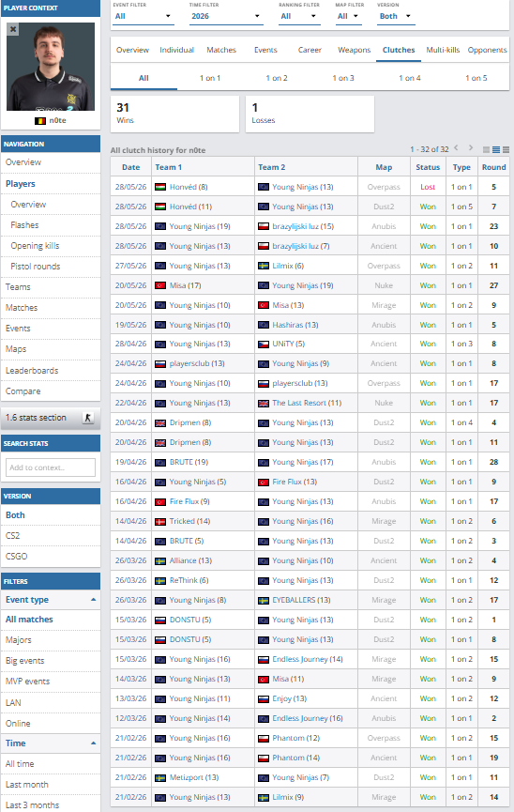Switch to the Overview tab
This screenshot has width=514, height=812.
132,50
